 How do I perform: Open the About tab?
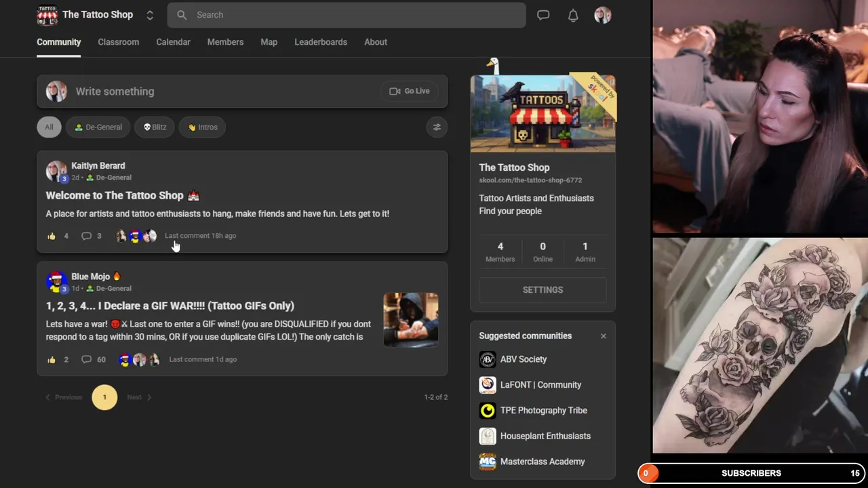coord(376,42)
